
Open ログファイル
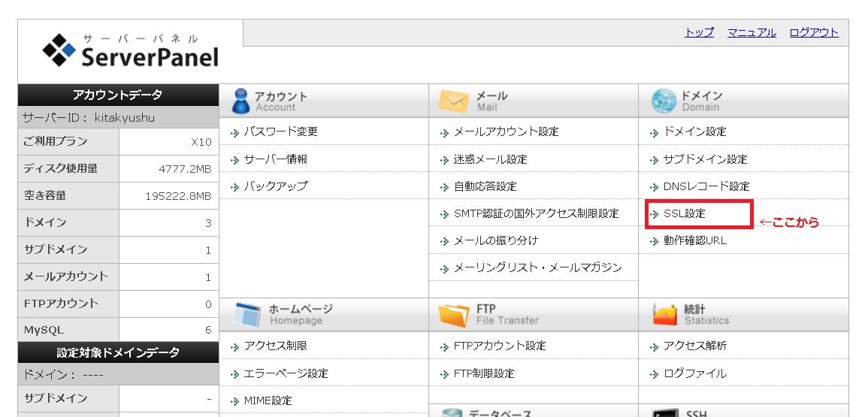[x=694, y=374]
